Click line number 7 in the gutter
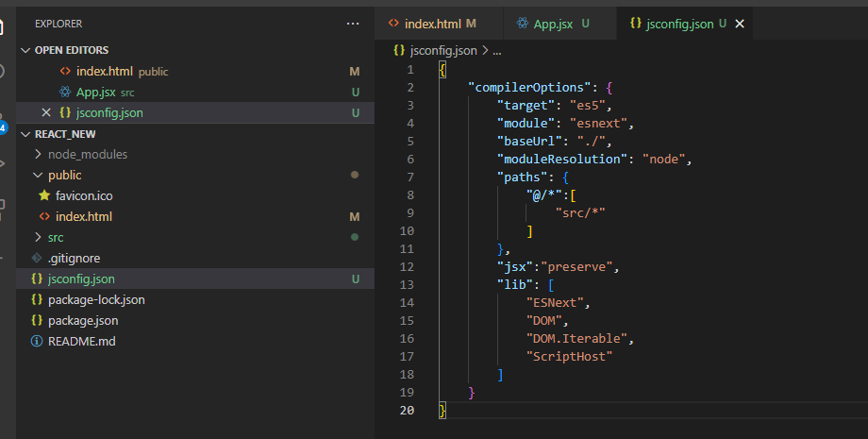Screen dimensions: 868x439 point(410,177)
